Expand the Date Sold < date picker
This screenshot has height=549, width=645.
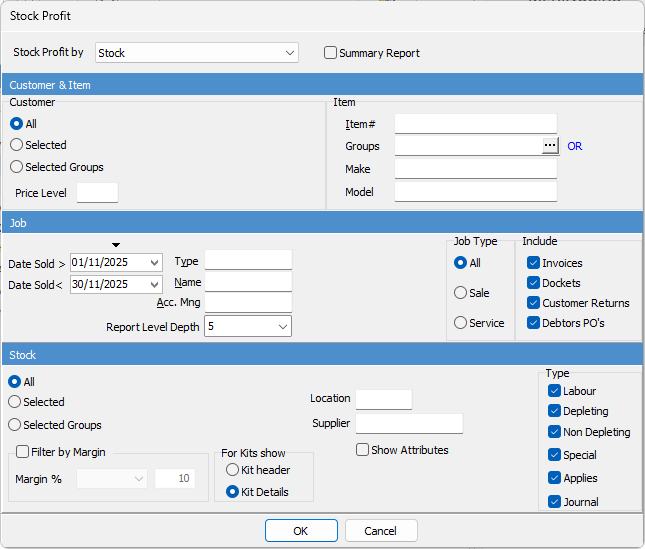point(154,284)
